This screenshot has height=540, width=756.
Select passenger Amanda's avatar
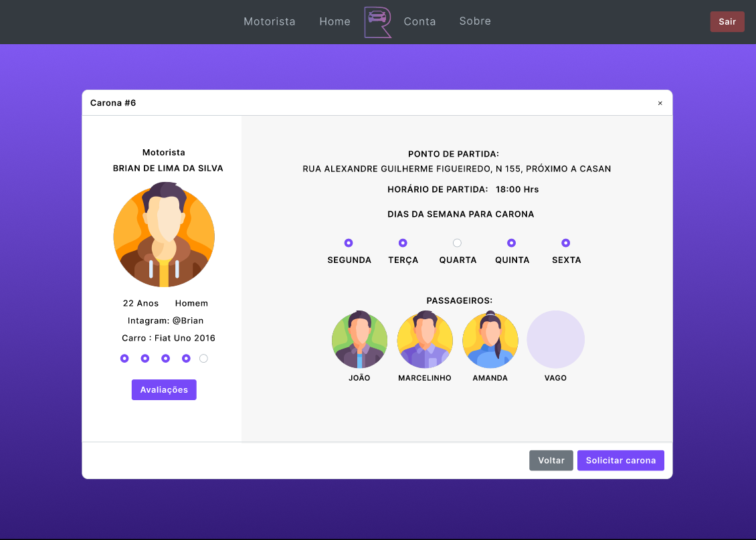490,340
